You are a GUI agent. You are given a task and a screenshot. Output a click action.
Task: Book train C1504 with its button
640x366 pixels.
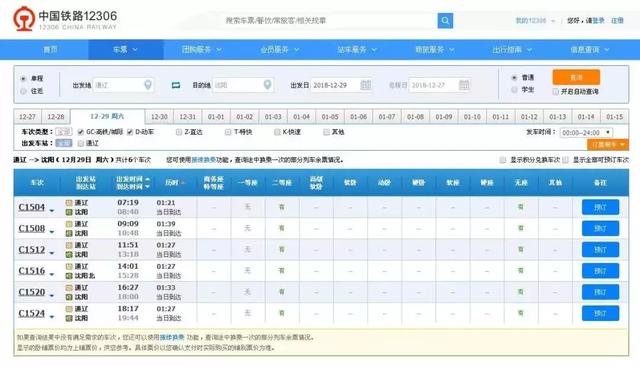pyautogui.click(x=600, y=207)
